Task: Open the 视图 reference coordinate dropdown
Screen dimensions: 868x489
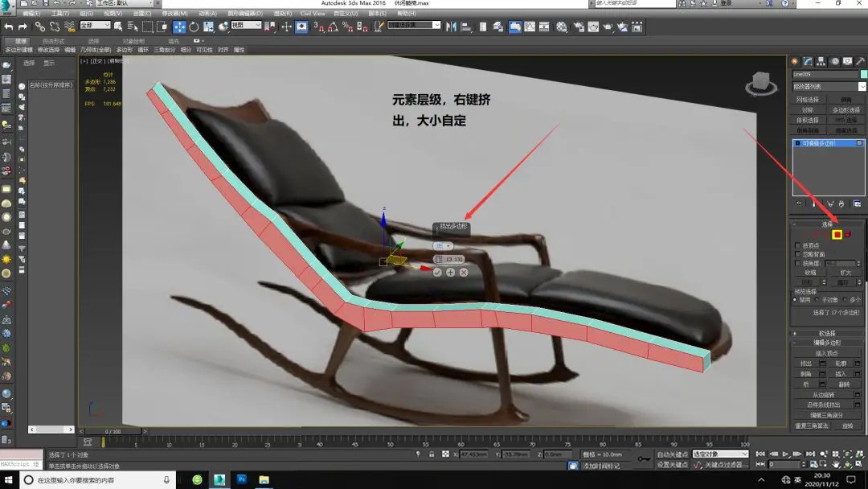Action: tap(246, 25)
